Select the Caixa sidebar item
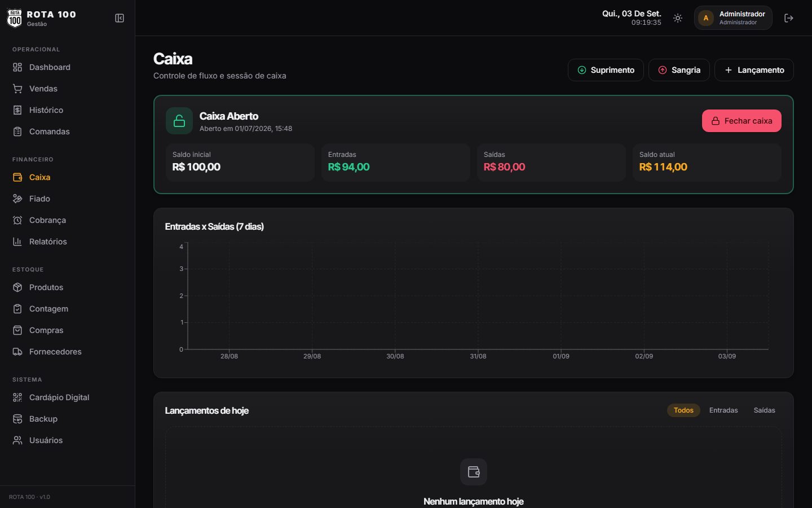 pos(68,177)
